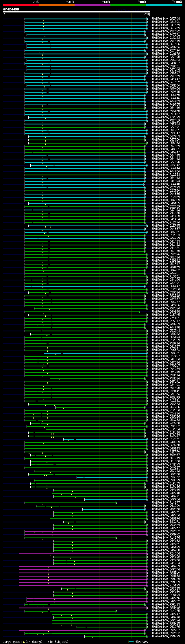Select label UniRef100_Q677H3

pos(166,136)
